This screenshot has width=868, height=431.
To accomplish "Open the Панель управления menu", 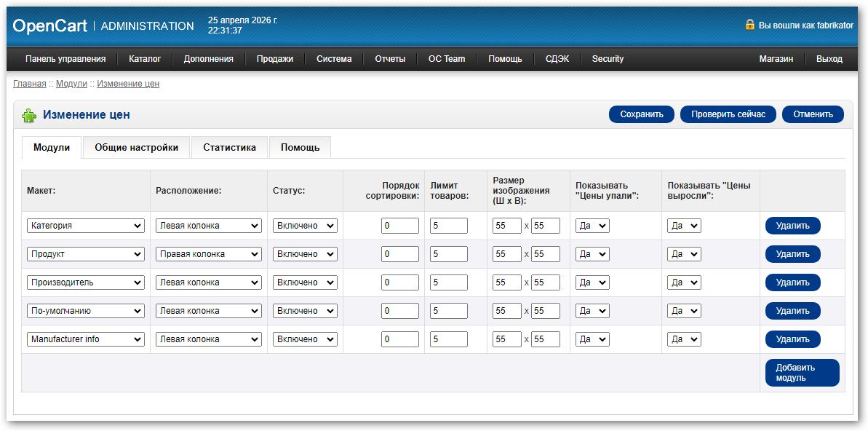I will [x=65, y=59].
